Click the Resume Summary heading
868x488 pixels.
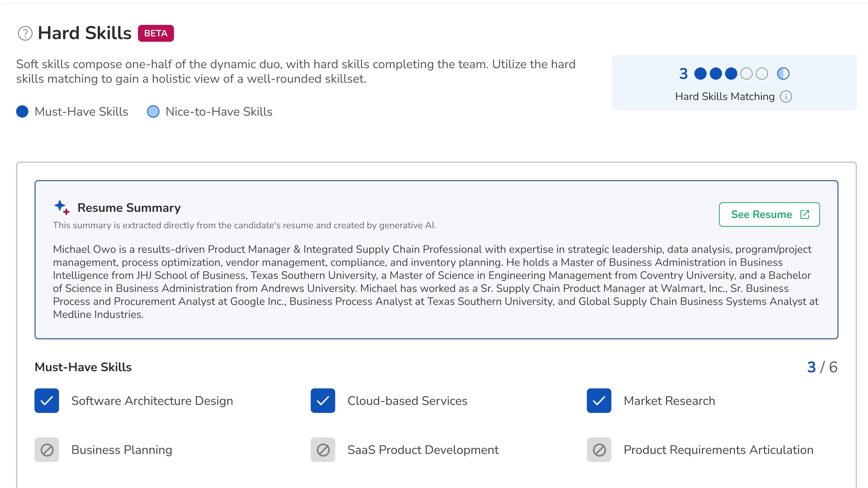pyautogui.click(x=129, y=207)
